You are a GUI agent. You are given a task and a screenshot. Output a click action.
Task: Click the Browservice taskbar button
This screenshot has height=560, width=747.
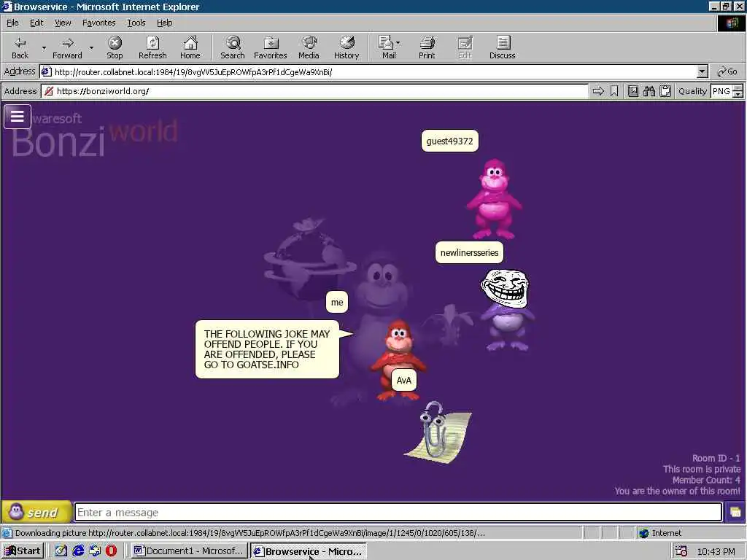pos(309,551)
